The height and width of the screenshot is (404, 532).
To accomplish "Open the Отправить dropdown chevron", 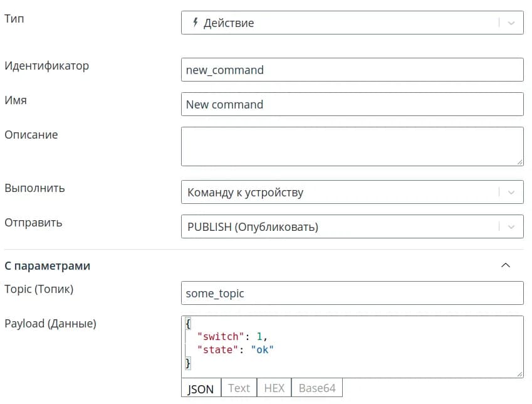I will point(511,227).
